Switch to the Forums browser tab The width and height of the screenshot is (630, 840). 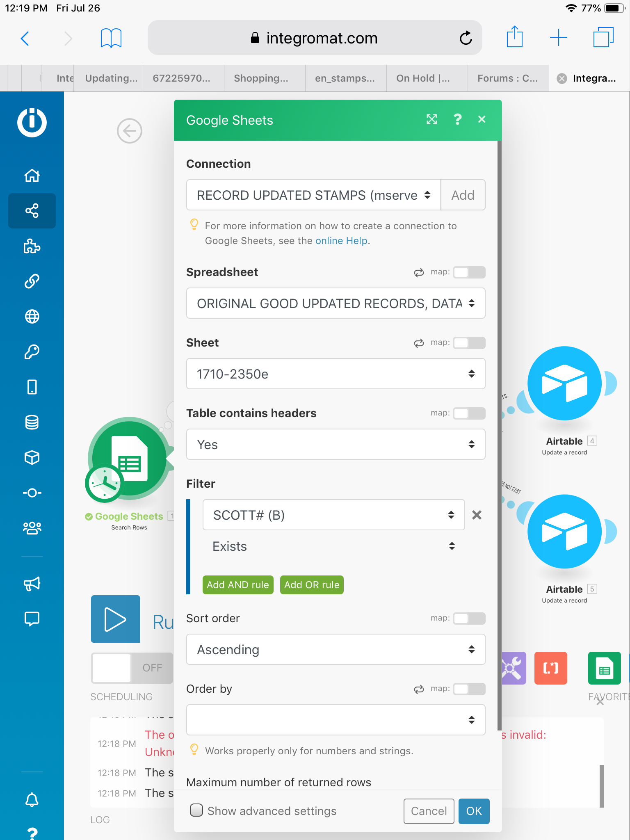(508, 78)
